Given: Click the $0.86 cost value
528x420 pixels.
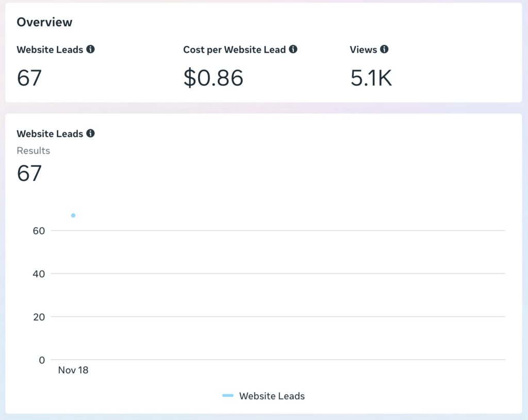Looking at the screenshot, I should pyautogui.click(x=213, y=78).
